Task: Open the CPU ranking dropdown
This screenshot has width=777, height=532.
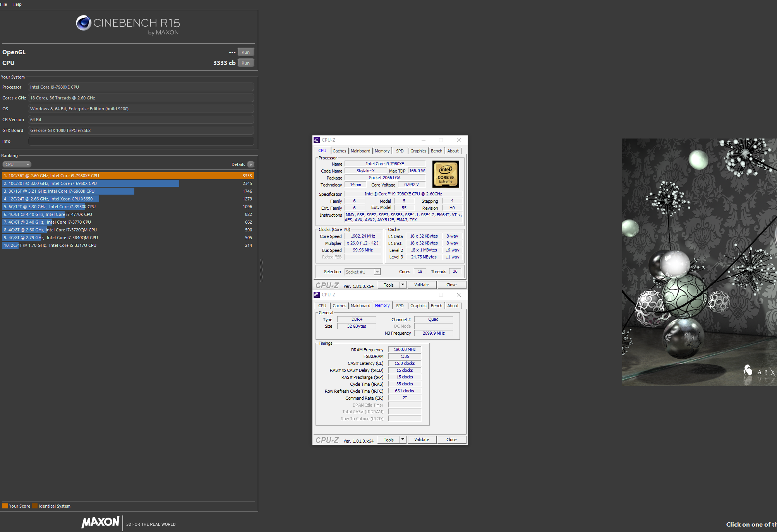Action: click(x=17, y=164)
